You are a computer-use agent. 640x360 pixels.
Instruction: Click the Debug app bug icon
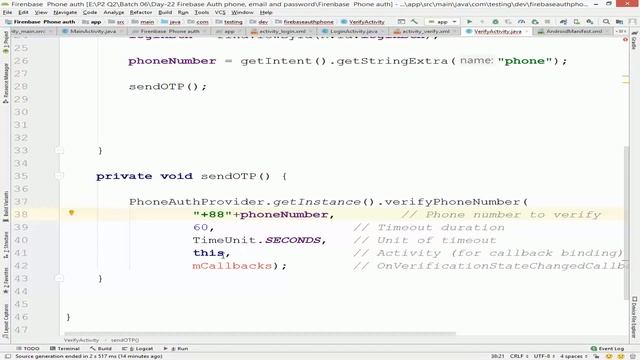[495, 22]
